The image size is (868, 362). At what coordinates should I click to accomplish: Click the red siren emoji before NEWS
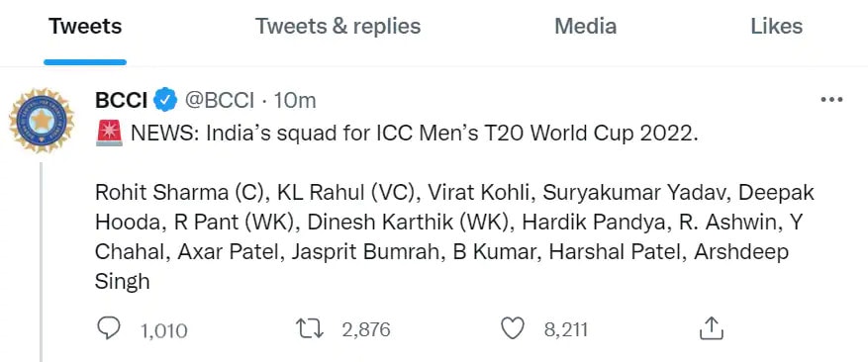[109, 134]
